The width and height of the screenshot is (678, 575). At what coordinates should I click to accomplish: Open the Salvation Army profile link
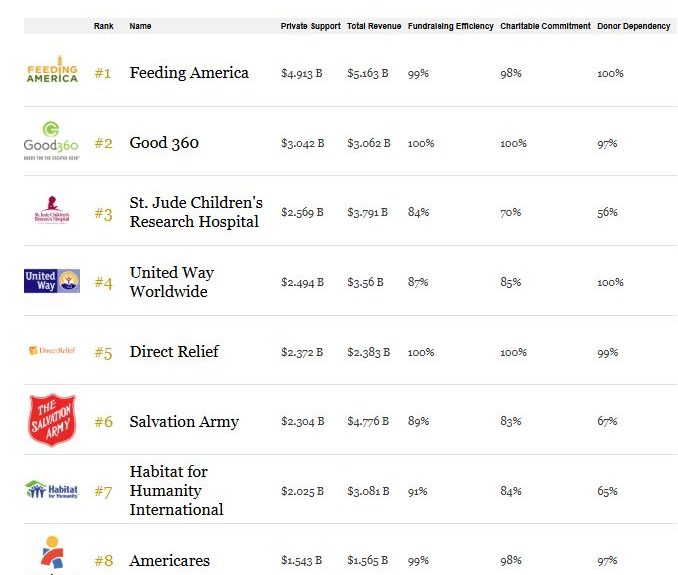tap(184, 422)
